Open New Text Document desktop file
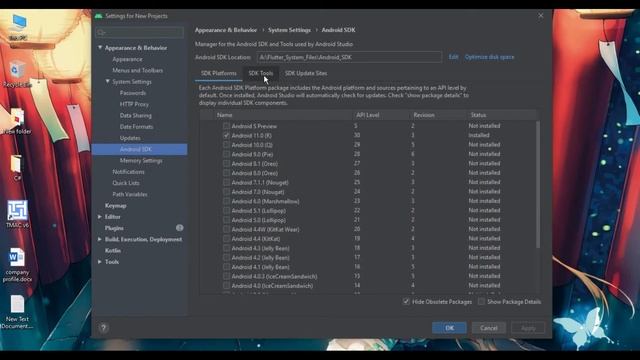Viewport: 640px width, 360px height. click(x=17, y=312)
